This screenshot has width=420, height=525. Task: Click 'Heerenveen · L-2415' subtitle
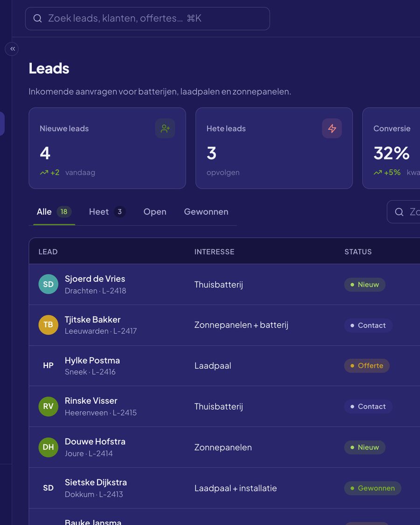(101, 413)
